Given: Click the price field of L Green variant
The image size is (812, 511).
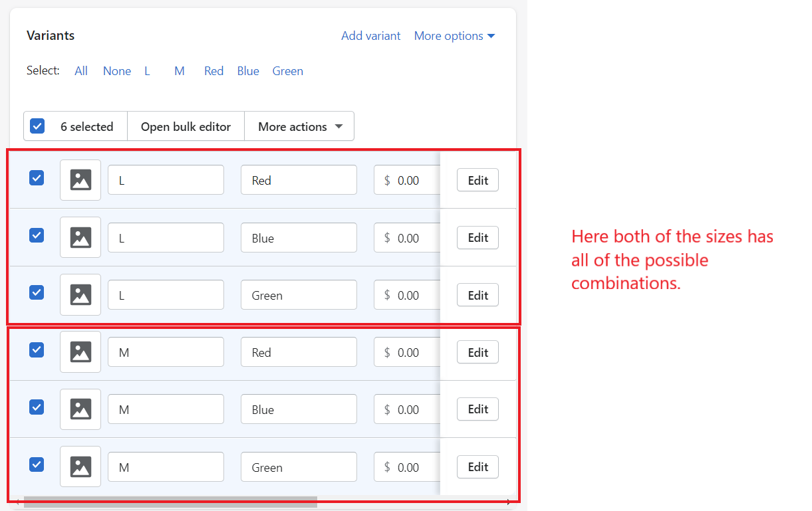Looking at the screenshot, I should 407,295.
